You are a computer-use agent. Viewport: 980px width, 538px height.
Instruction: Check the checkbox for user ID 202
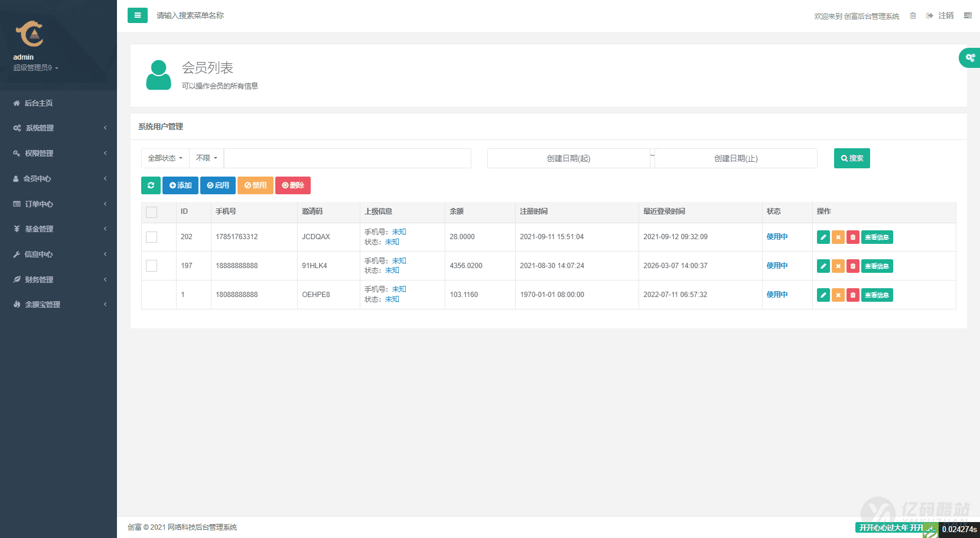click(x=152, y=237)
